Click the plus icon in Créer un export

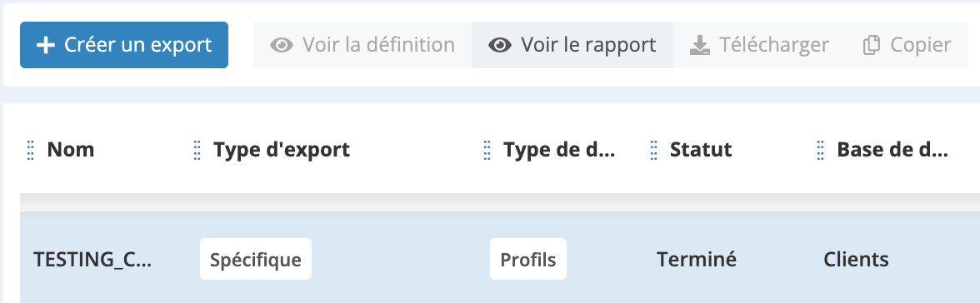(x=46, y=45)
